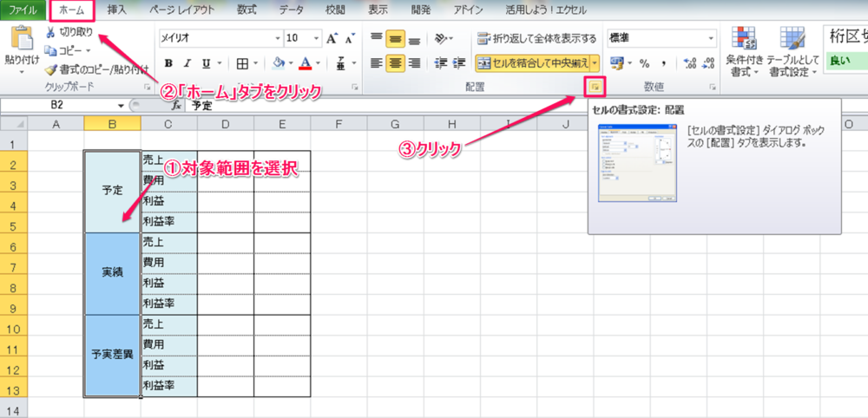Open the File (ファイル) tab
This screenshot has height=418, width=868.
[x=23, y=10]
